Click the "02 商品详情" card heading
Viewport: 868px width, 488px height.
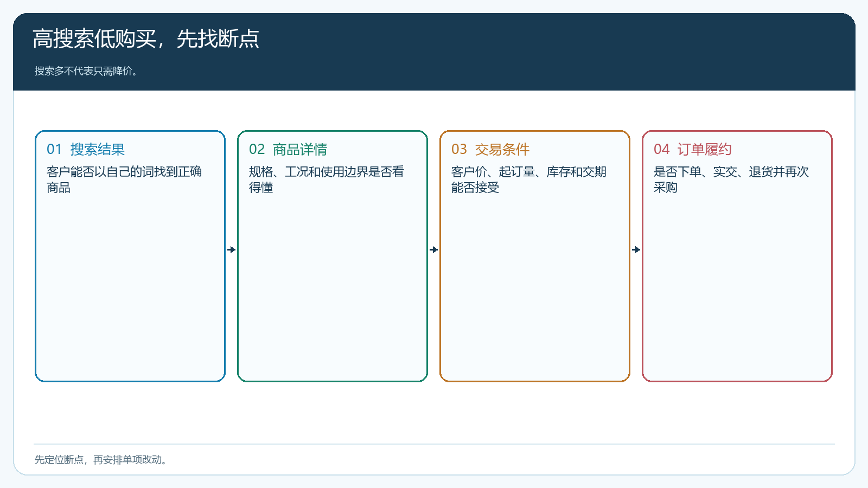pyautogui.click(x=288, y=149)
